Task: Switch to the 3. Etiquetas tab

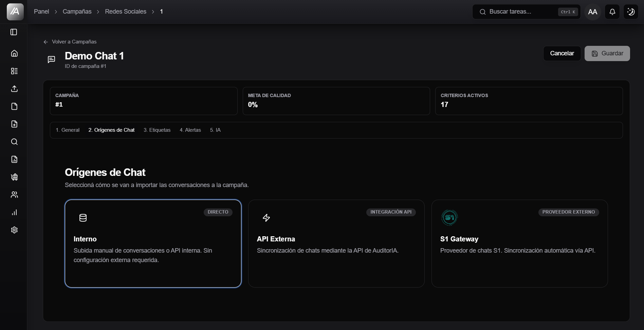Action: pos(157,130)
